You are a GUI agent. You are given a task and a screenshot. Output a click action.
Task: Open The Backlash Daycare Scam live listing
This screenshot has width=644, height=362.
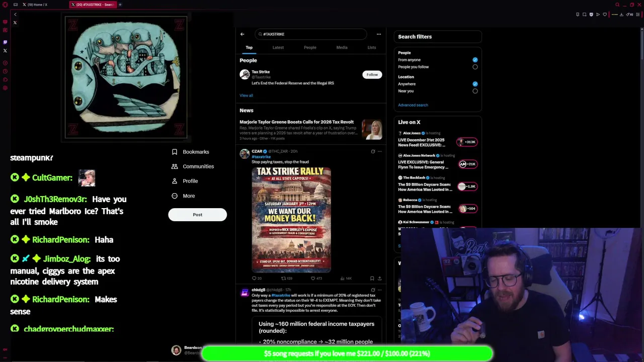click(437, 184)
